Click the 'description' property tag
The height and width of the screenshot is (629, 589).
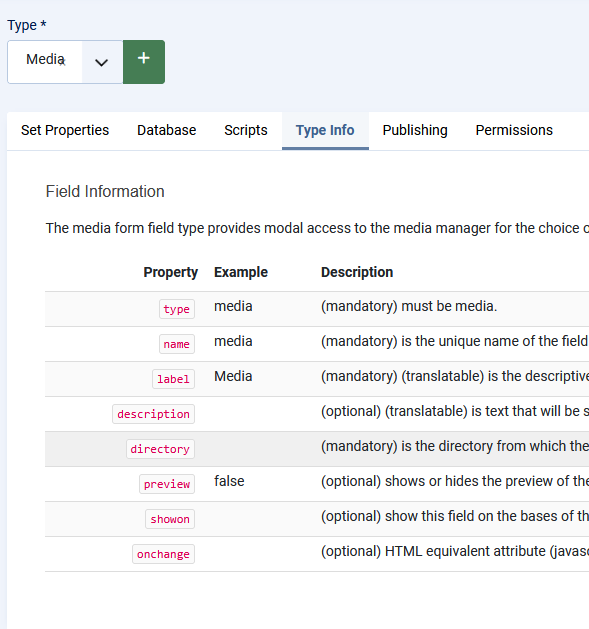[x=153, y=414]
